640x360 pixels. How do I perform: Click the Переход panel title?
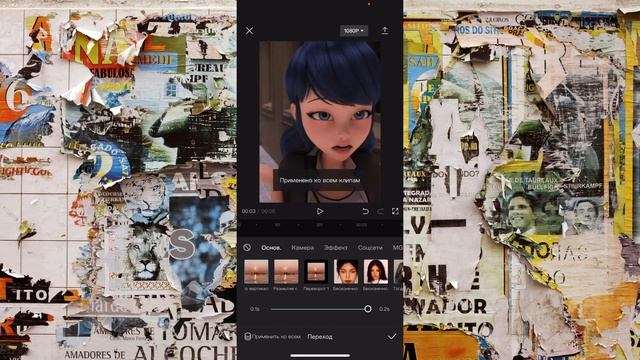click(320, 337)
